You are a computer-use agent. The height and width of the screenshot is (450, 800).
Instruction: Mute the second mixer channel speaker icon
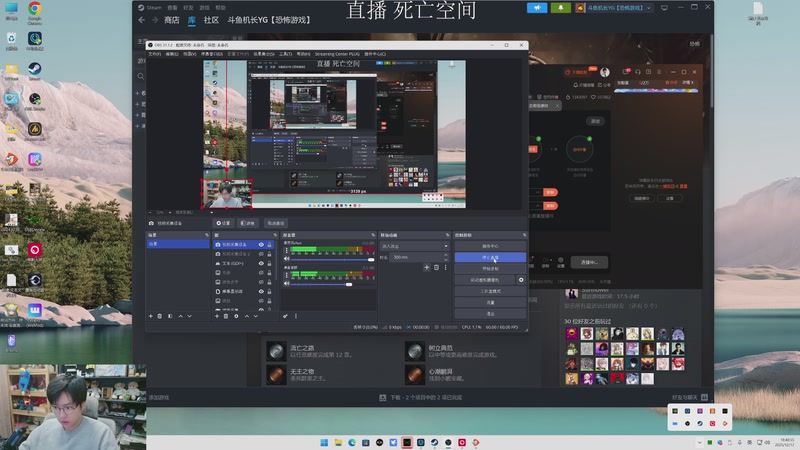click(x=286, y=283)
